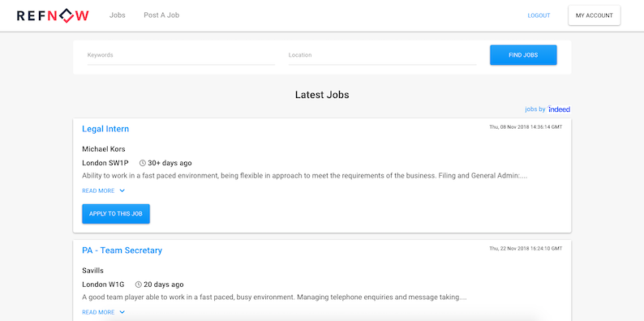644x321 pixels.
Task: Expand READ MORE for Legal Intern job
Action: pos(104,190)
